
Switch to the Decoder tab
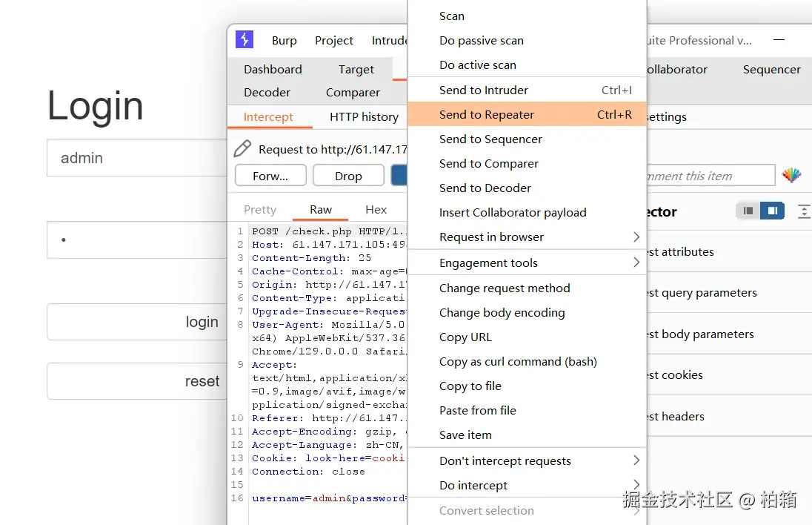coord(267,92)
